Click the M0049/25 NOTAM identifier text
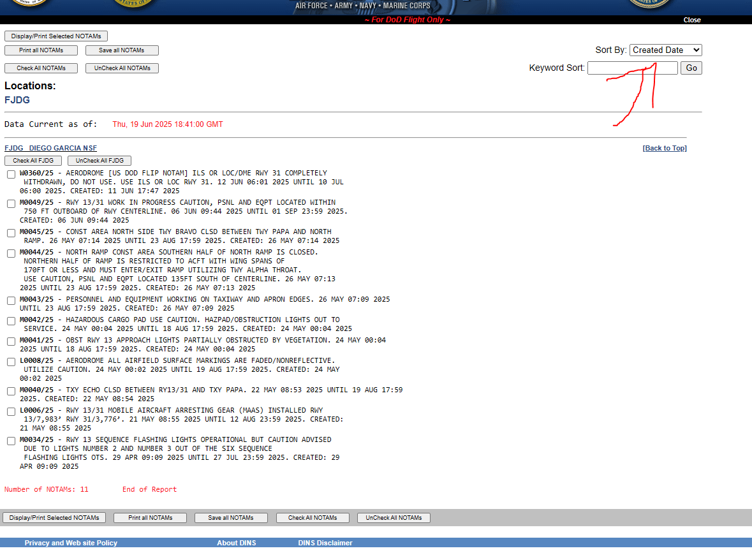Image resolution: width=752 pixels, height=560 pixels. click(x=36, y=202)
